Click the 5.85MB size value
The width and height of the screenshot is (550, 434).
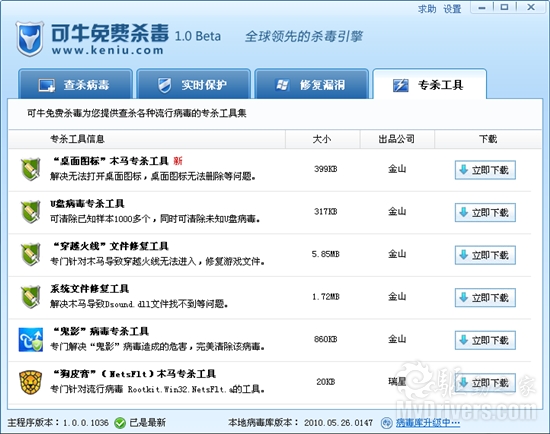[x=326, y=254]
